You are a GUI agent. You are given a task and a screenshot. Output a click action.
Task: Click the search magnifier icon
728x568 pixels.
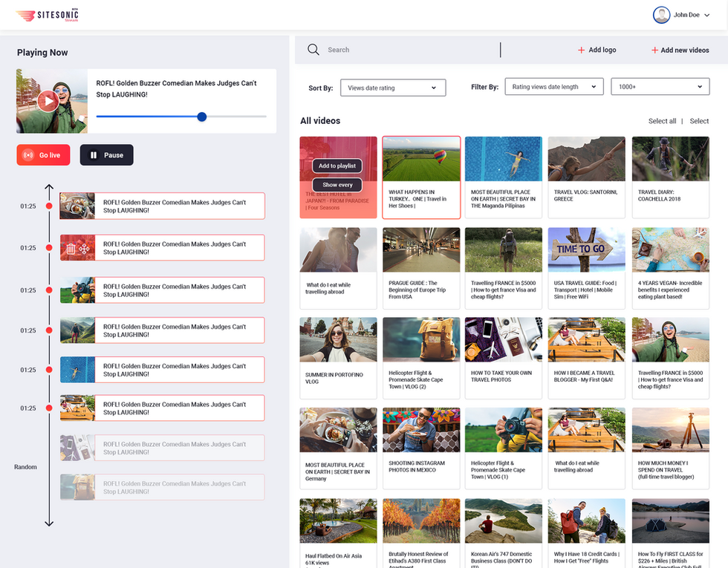point(313,50)
